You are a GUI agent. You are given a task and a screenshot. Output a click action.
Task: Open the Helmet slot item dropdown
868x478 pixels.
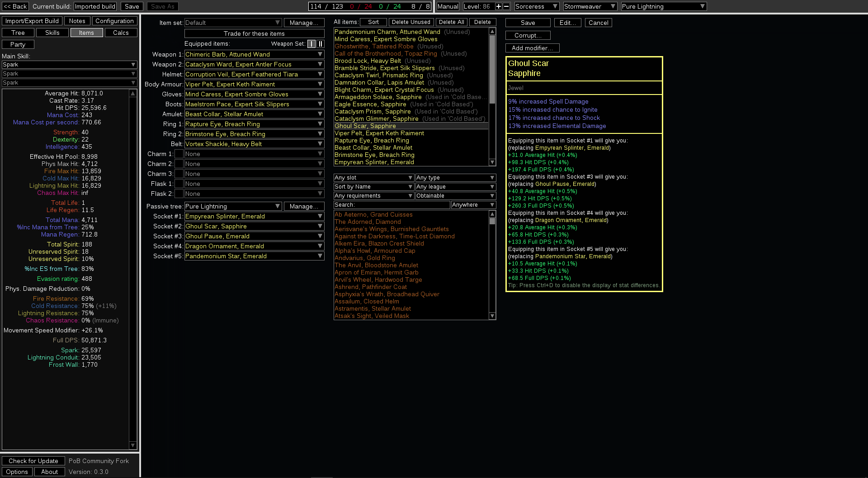coord(254,74)
